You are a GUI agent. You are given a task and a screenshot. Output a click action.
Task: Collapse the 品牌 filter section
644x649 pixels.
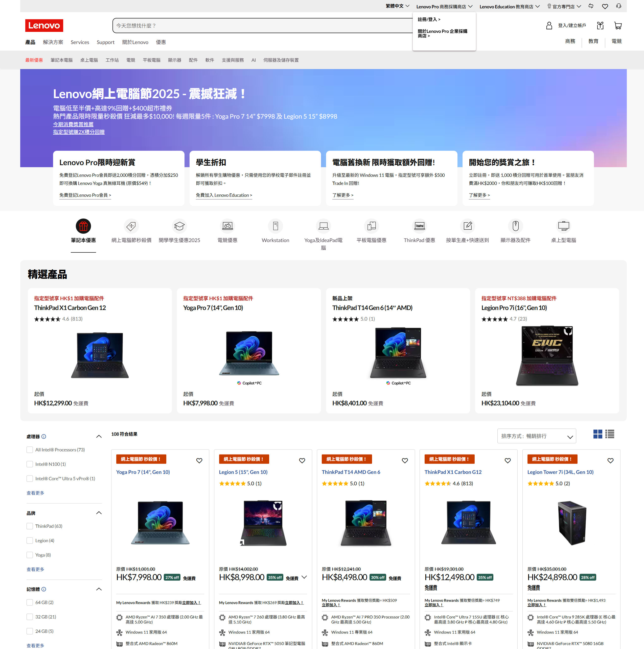99,513
